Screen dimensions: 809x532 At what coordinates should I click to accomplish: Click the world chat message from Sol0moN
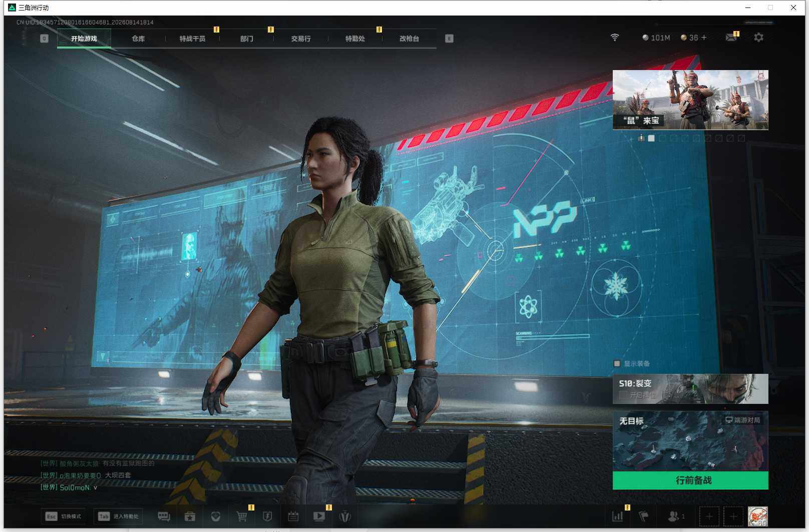(69, 487)
